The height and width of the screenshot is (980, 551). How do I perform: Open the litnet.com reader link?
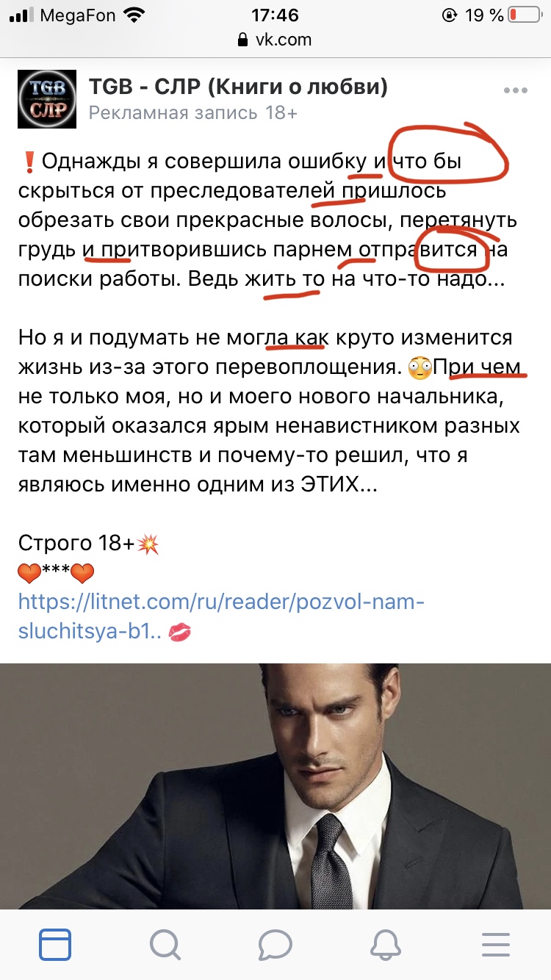(222, 616)
